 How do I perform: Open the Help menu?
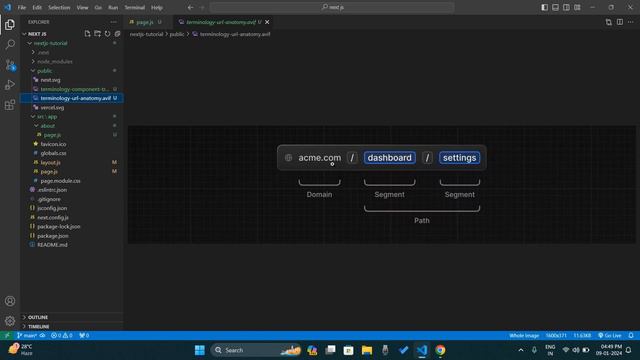click(157, 7)
